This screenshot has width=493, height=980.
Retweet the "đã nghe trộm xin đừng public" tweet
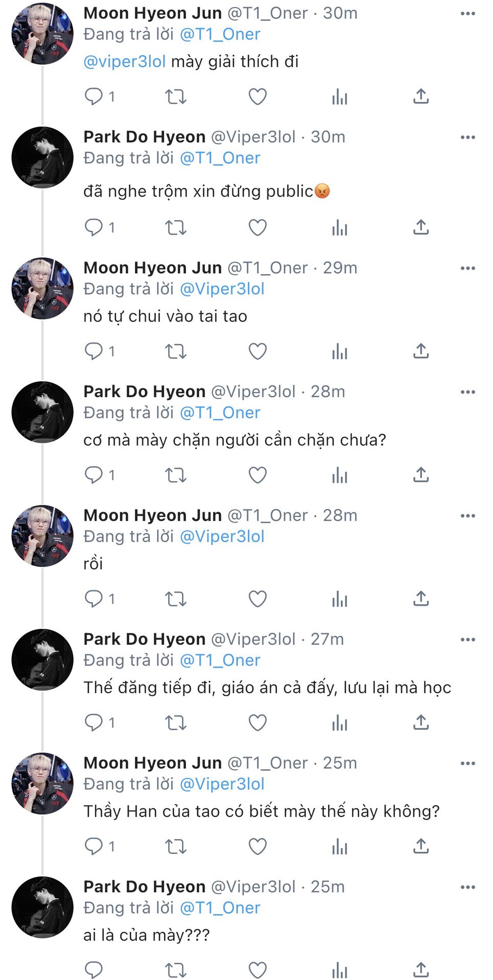175,227
